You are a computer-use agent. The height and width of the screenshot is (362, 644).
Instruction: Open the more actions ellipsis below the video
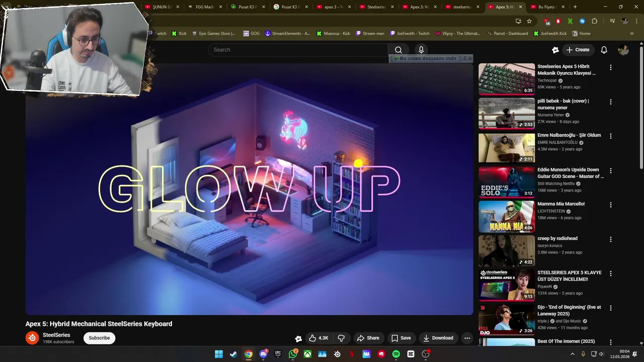pos(467,338)
